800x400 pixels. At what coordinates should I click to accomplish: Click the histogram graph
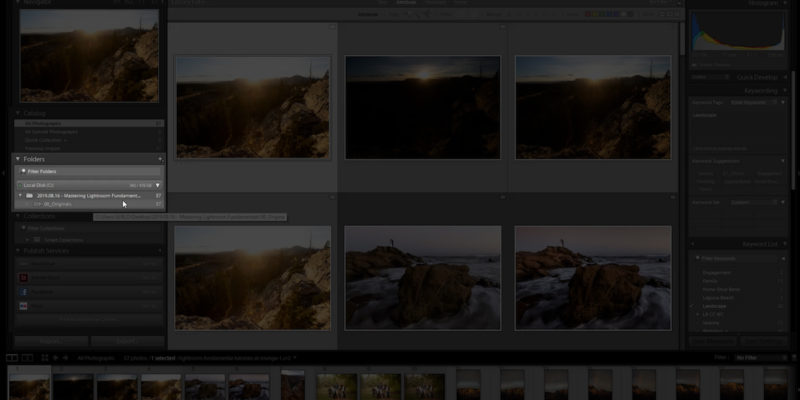click(x=738, y=31)
